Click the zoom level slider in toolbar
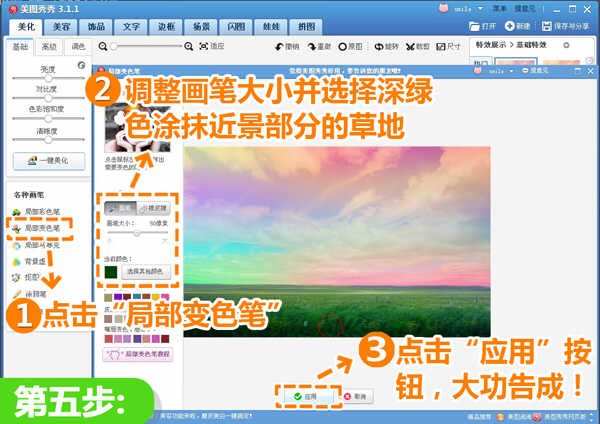The image size is (600, 424). point(147,46)
